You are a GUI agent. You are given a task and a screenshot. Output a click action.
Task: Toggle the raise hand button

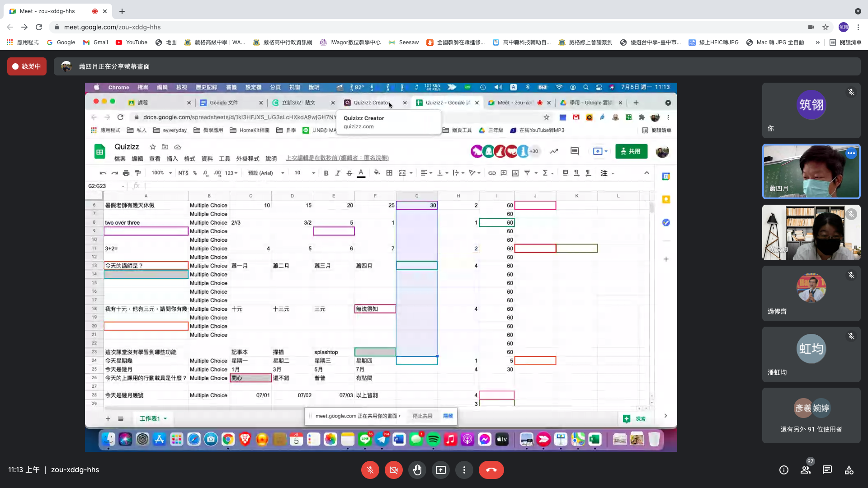(417, 470)
